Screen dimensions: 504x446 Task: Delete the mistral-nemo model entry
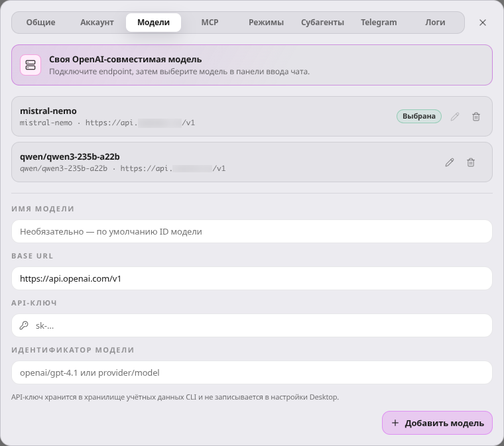coord(476,117)
